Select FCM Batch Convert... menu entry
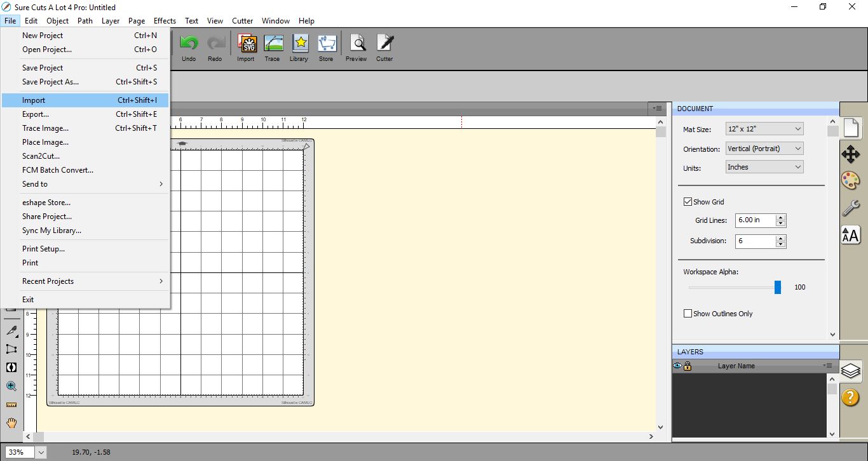 click(x=85, y=170)
